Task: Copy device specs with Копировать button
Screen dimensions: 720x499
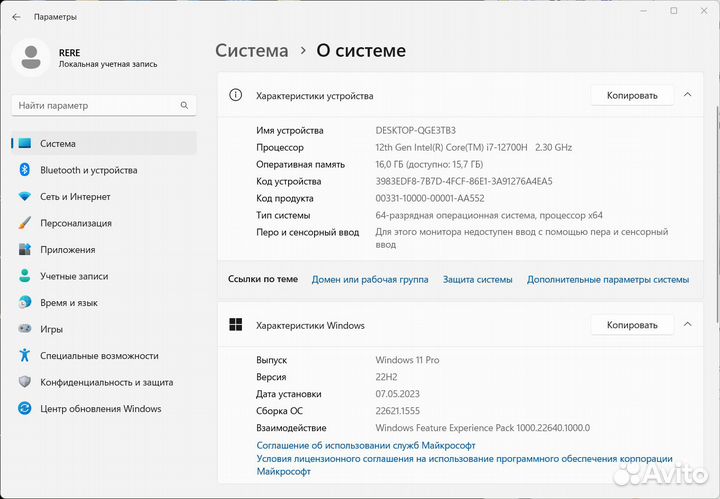Action: coord(632,95)
